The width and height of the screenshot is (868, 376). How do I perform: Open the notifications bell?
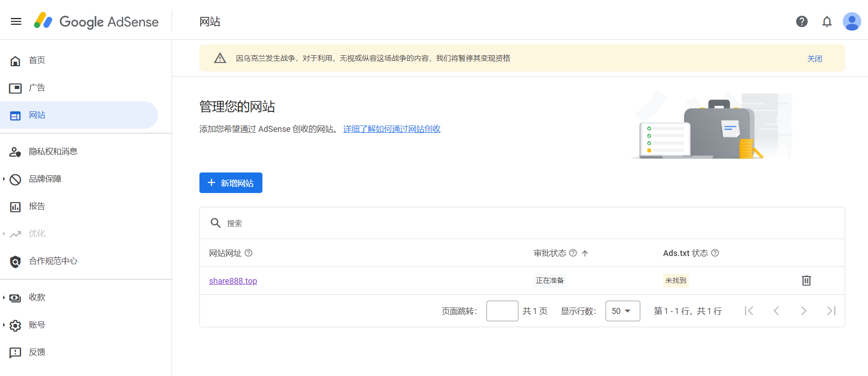pyautogui.click(x=827, y=21)
